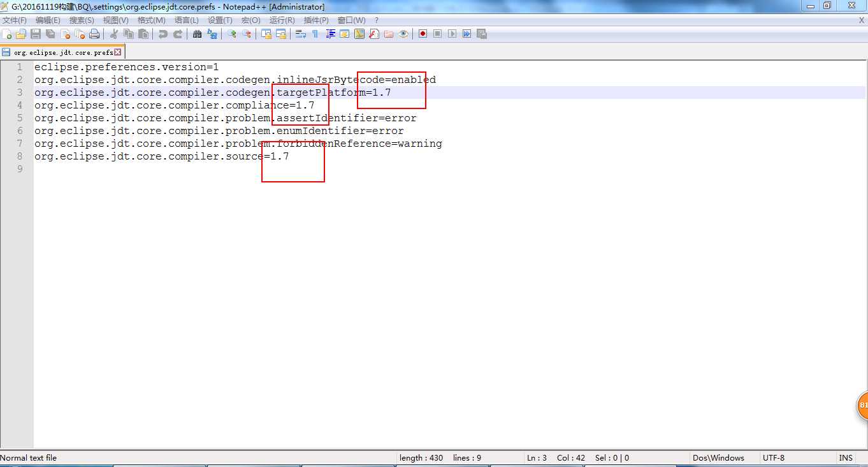The height and width of the screenshot is (467, 868).
Task: Open the 插件(P) menu
Action: click(316, 20)
